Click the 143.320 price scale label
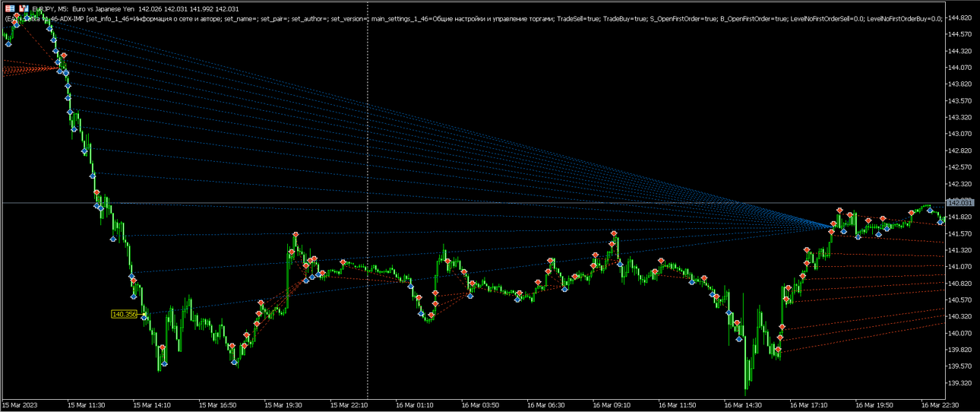Image resolution: width=980 pixels, height=412 pixels. pos(960,117)
